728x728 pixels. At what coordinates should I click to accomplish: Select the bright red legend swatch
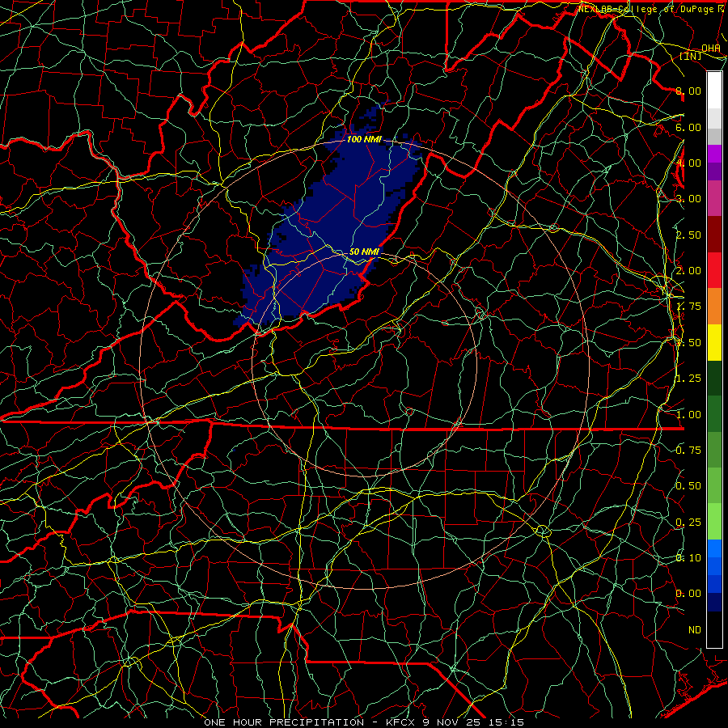(x=714, y=270)
